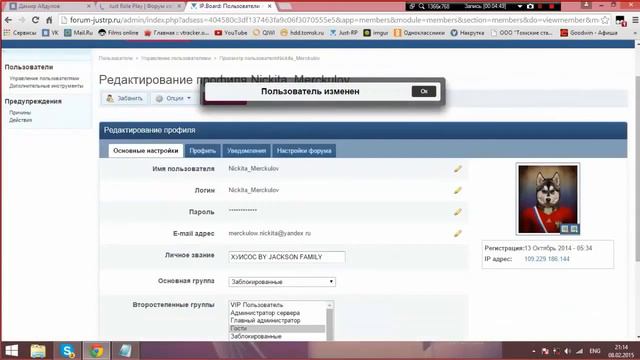Open the Накрутка bookmark
This screenshot has height=360, width=640.
pos(467,33)
